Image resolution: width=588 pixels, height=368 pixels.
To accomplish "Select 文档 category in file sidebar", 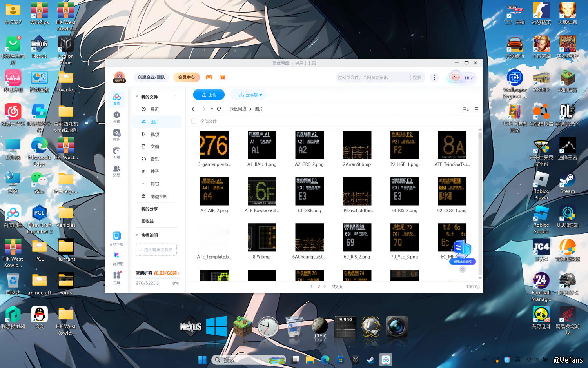I will [x=154, y=146].
